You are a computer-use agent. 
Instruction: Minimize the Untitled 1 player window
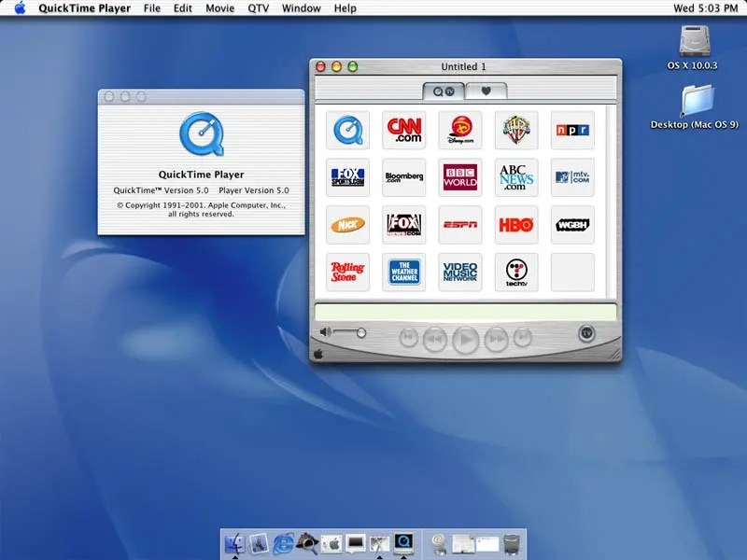(x=336, y=66)
